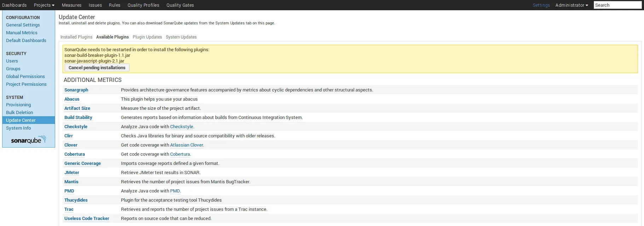Select the System Updates tab
The image size is (644, 226).
pos(181,37)
